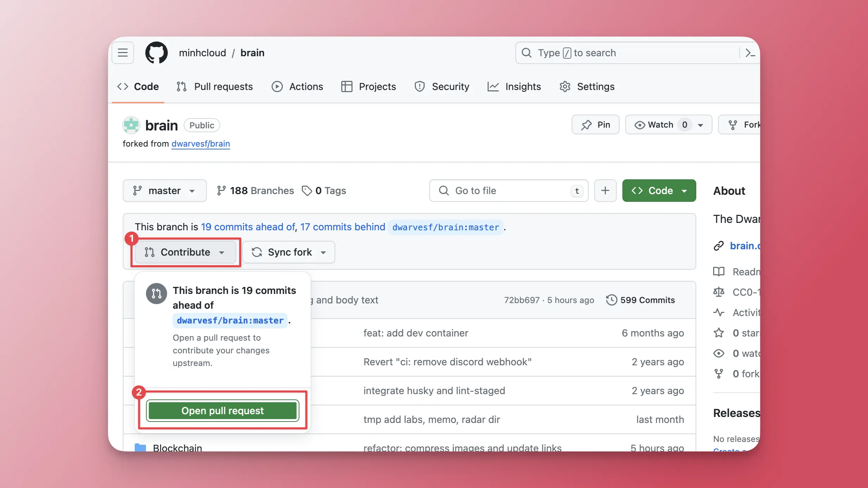Click the minhcloud owner link

click(202, 53)
